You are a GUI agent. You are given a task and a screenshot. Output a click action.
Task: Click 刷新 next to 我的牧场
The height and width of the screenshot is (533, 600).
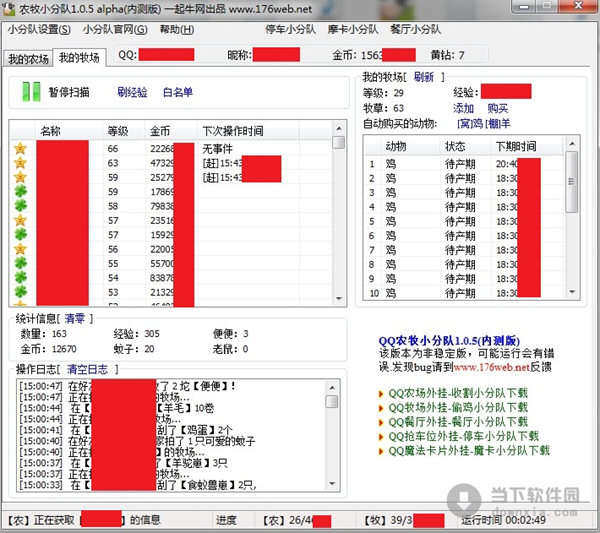(424, 77)
